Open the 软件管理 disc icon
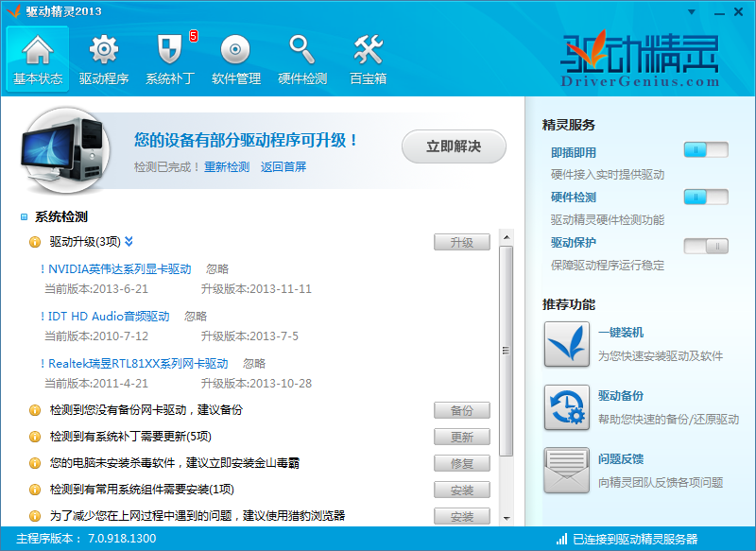This screenshot has height=551, width=756. click(x=235, y=50)
